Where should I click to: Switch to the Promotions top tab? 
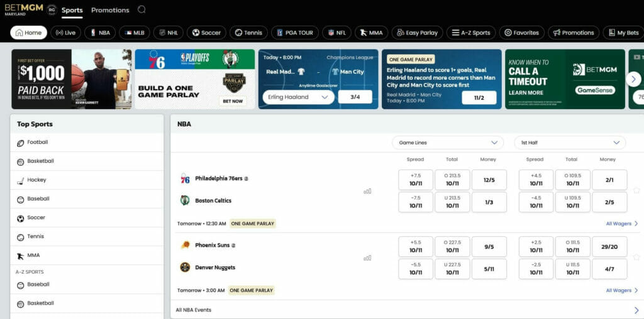click(110, 10)
